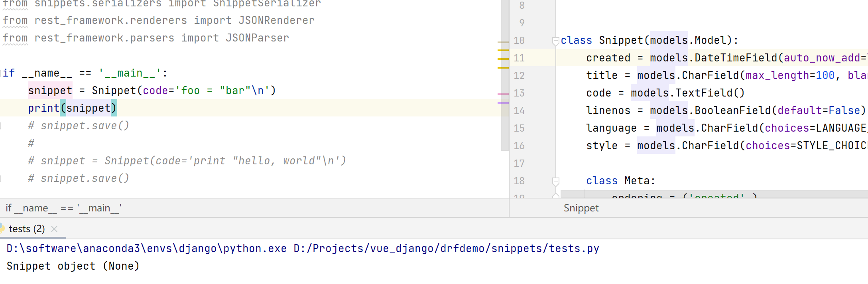Collapse the class Meta fold marker

[x=555, y=181]
